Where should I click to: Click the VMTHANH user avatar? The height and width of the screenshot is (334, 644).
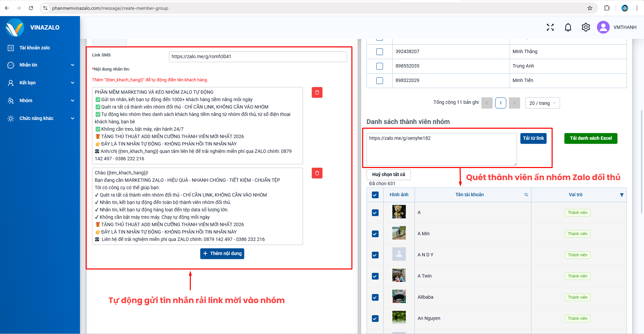click(x=603, y=27)
